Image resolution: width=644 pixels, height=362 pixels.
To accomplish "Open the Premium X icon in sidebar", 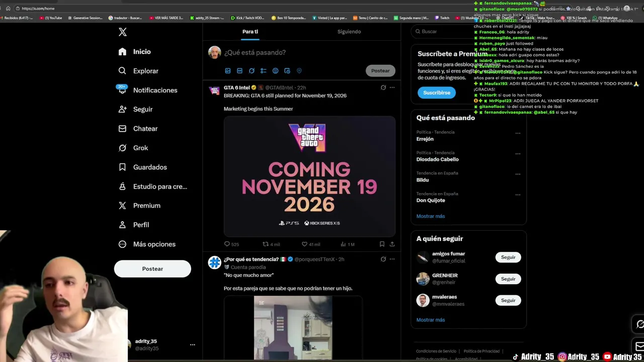I will tap(122, 206).
